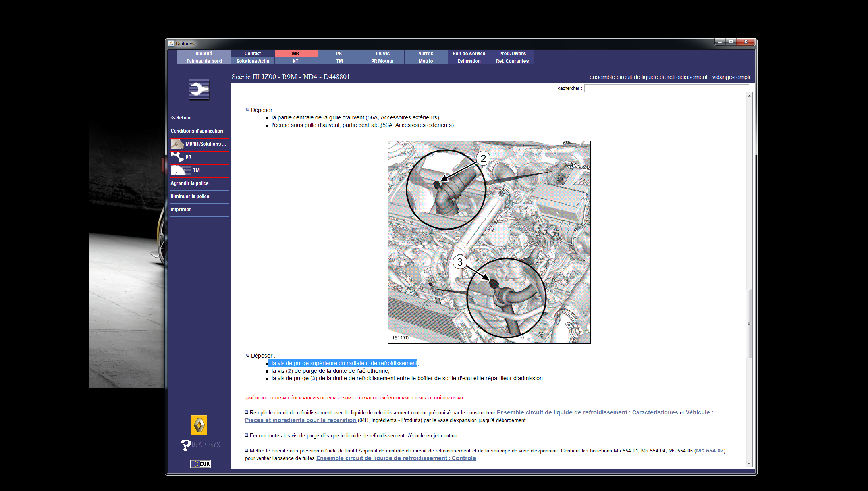Decrease font with Diminuer la police
The image size is (868, 491).
[x=190, y=196]
